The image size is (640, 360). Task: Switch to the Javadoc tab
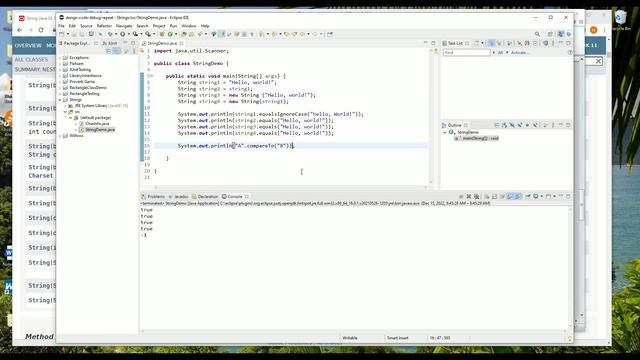click(x=179, y=197)
